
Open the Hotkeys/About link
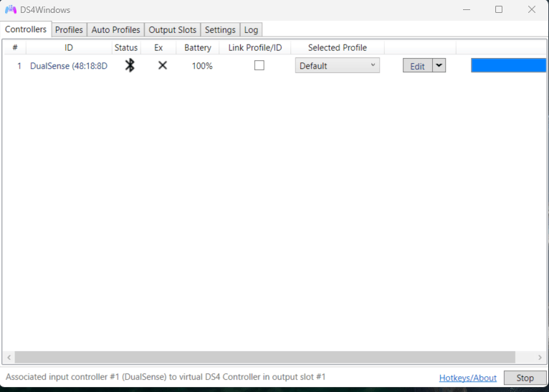click(x=468, y=378)
